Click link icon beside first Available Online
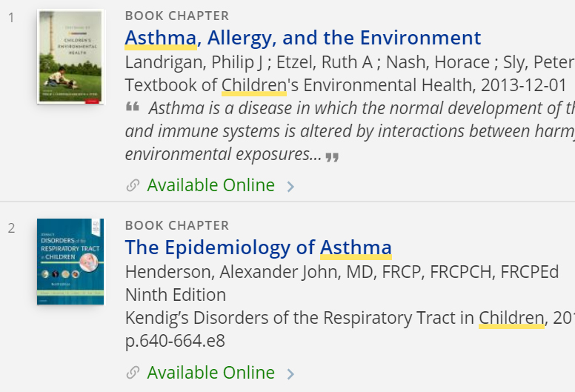 (x=133, y=185)
